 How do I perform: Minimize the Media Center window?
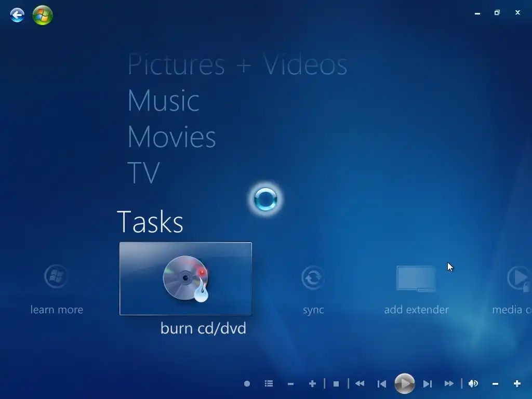click(477, 13)
